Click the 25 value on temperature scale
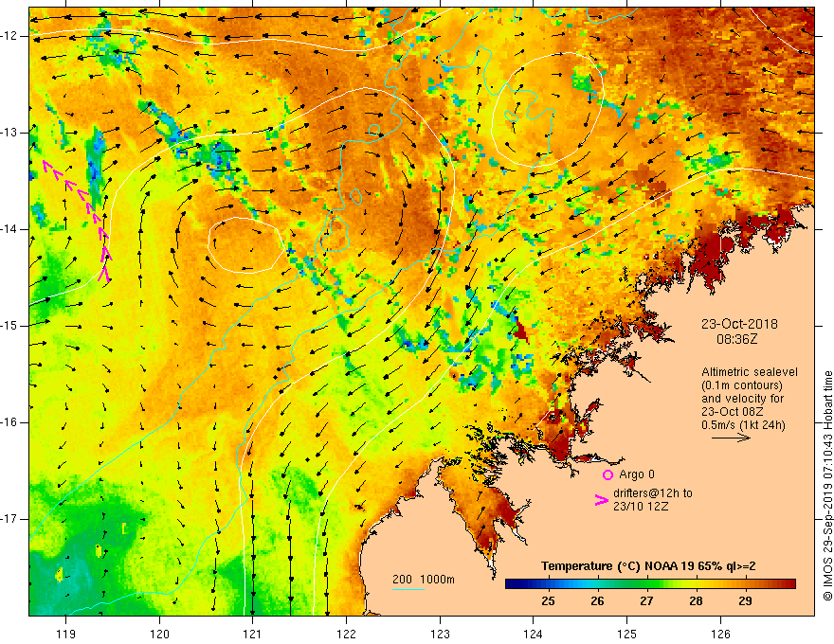Viewport: 834px width, 644px height. pyautogui.click(x=548, y=601)
